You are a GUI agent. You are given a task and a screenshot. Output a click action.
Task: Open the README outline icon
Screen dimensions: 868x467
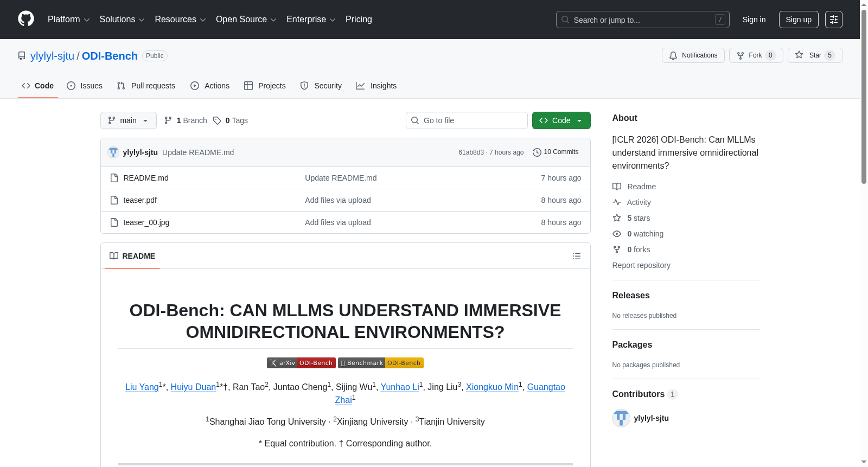tap(577, 256)
